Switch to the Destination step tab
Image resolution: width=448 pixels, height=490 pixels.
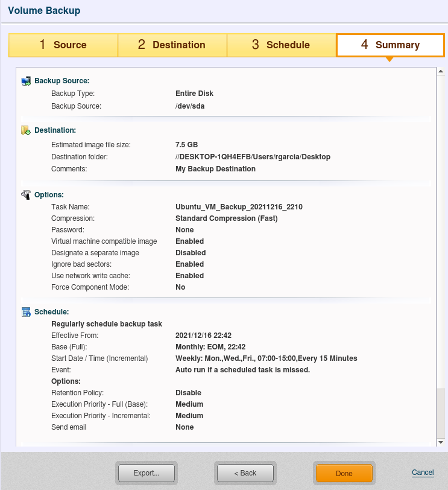click(x=172, y=45)
